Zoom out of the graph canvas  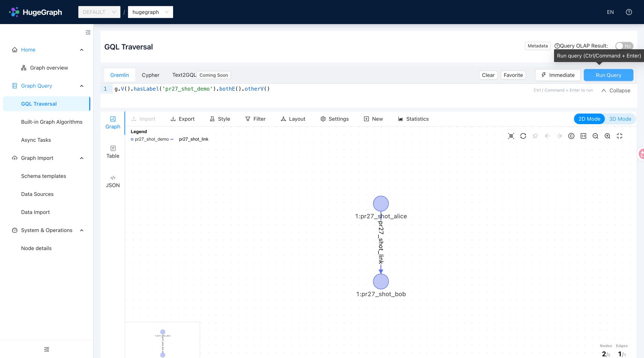tap(595, 136)
